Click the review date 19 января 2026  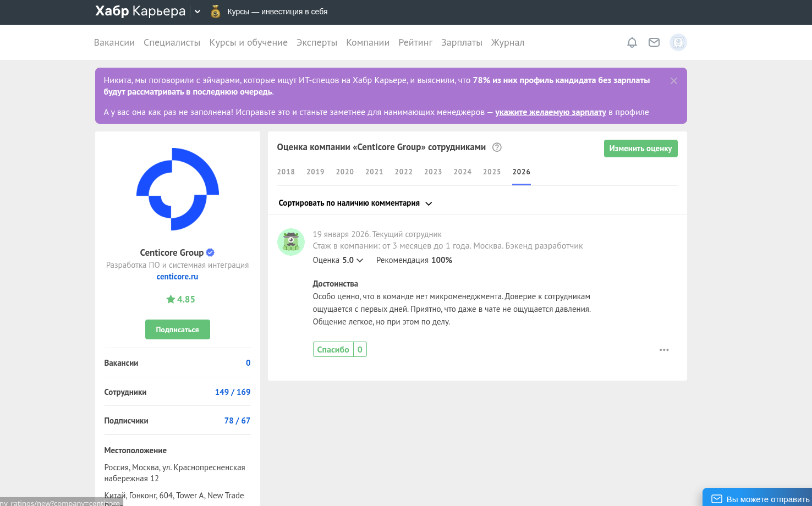point(341,234)
